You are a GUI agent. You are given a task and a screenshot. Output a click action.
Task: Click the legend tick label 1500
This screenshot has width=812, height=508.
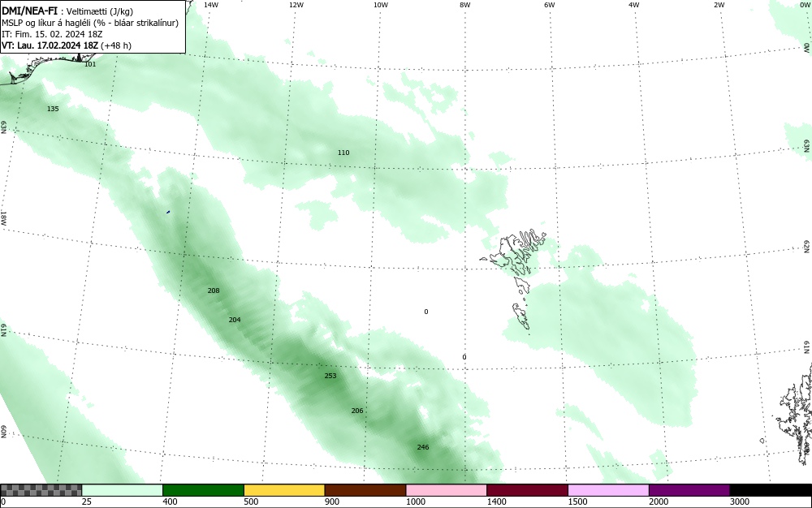(577, 502)
